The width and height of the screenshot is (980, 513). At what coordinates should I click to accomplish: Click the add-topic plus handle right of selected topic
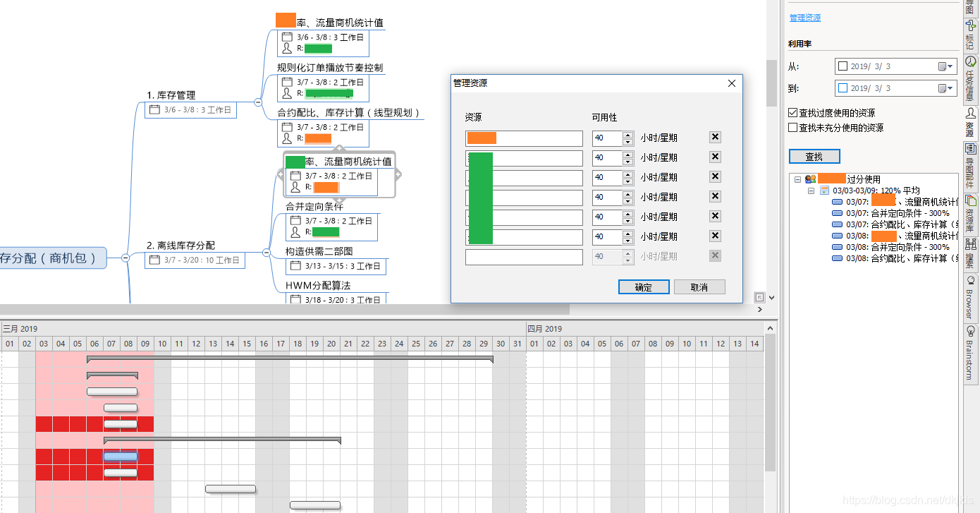pyautogui.click(x=398, y=174)
